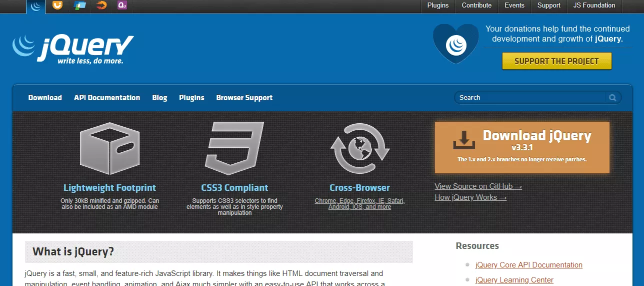Click the 'Your donations help fund' text
The width and height of the screenshot is (644, 286).
coord(557,34)
